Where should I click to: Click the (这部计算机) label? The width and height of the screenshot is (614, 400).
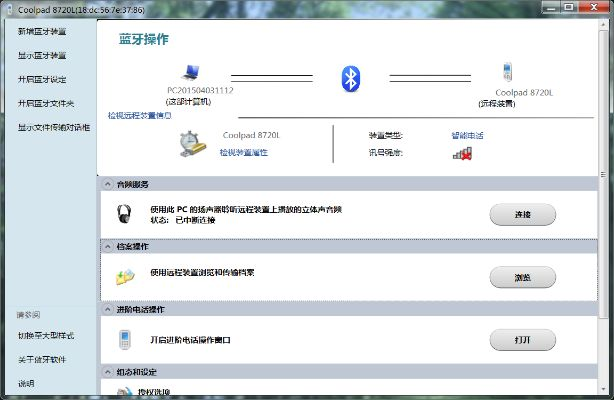pos(188,102)
